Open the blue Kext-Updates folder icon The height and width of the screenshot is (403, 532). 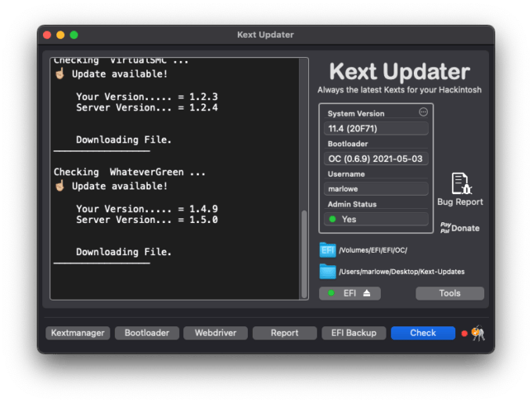[327, 272]
